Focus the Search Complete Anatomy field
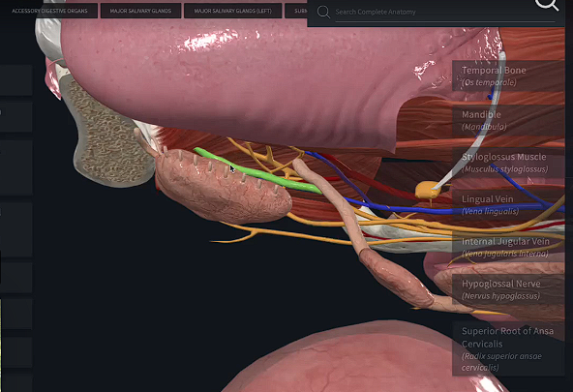 coord(444,12)
